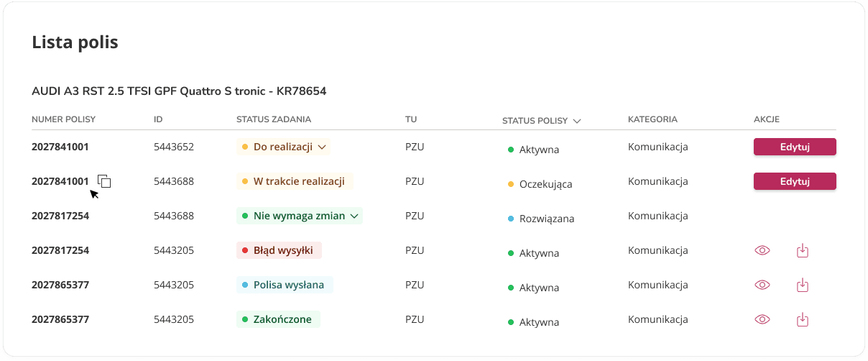
Task: Click Kategoria column header
Action: [x=652, y=119]
